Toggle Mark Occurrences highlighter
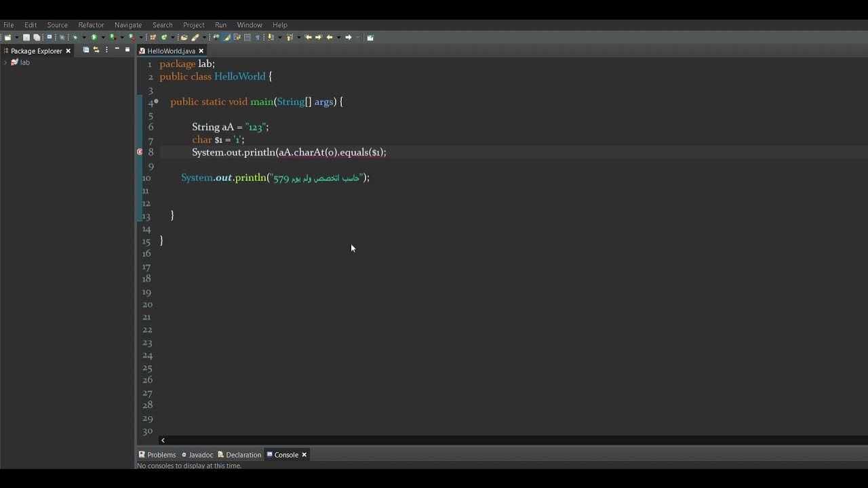868x488 pixels. point(226,37)
